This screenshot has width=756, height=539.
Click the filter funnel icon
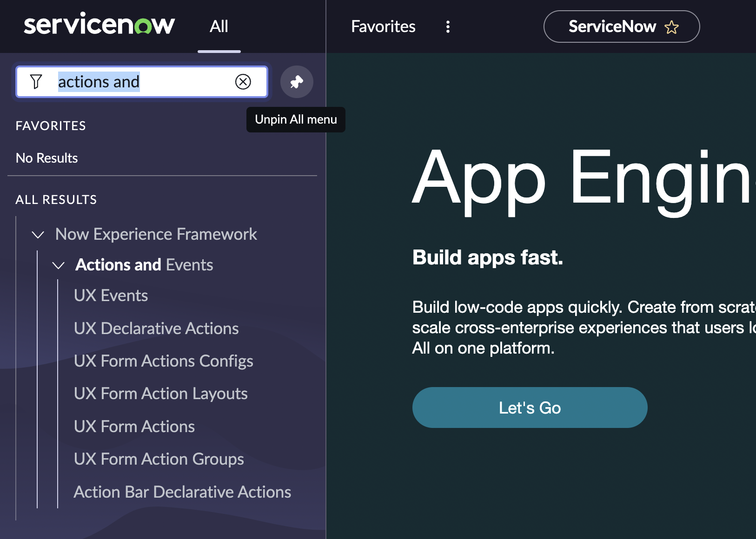[x=36, y=82]
